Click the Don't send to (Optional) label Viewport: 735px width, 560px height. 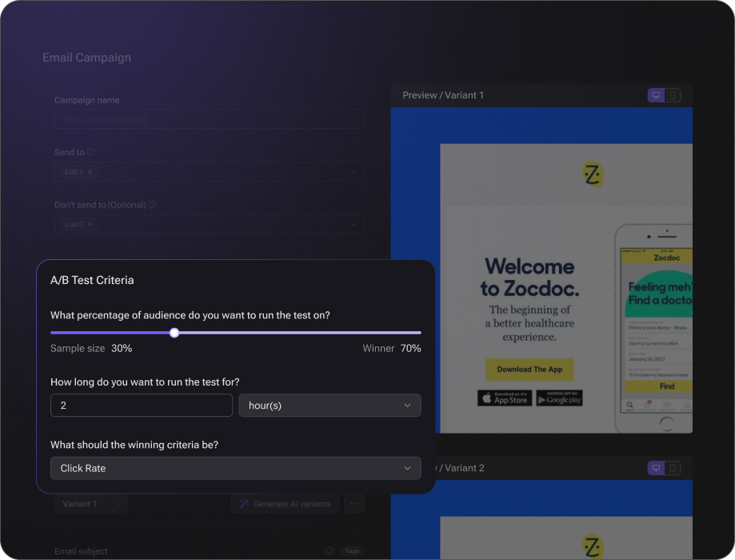100,205
